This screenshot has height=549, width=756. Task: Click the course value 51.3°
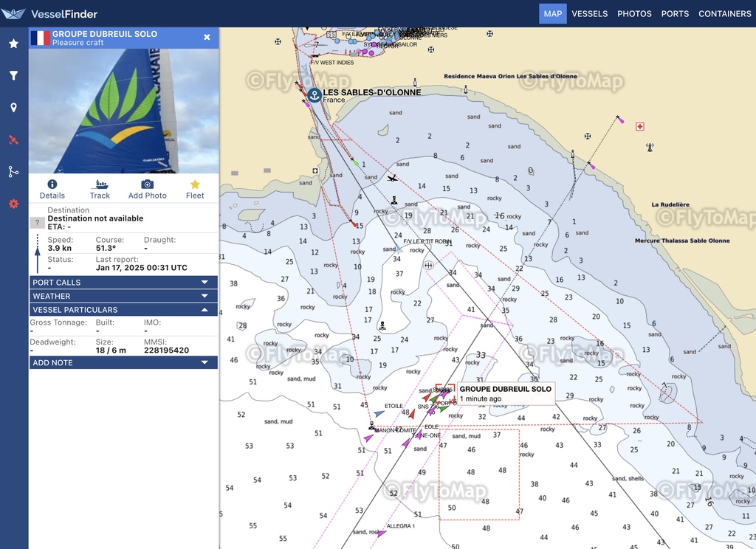pos(106,248)
